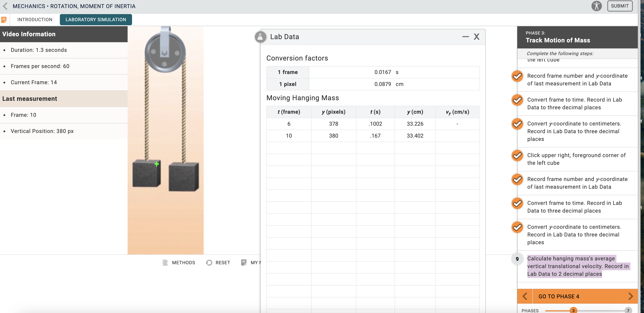Toggle checkmark on first Convert frame to time step
The image size is (644, 313).
pos(517,100)
